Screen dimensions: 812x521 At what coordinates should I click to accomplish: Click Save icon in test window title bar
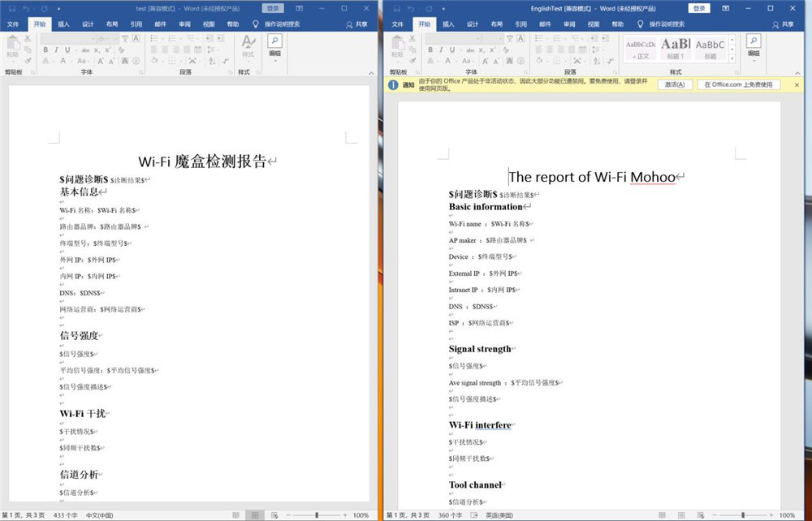[12, 8]
